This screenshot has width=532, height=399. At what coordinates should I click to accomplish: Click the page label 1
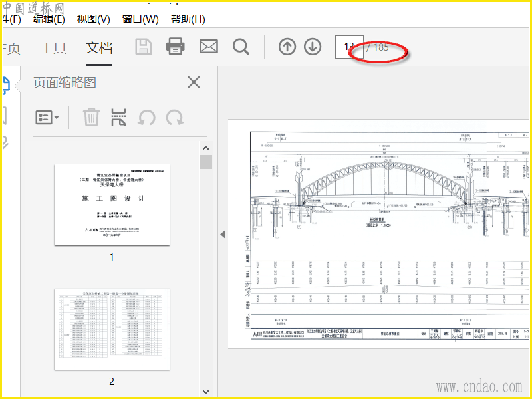pos(111,257)
